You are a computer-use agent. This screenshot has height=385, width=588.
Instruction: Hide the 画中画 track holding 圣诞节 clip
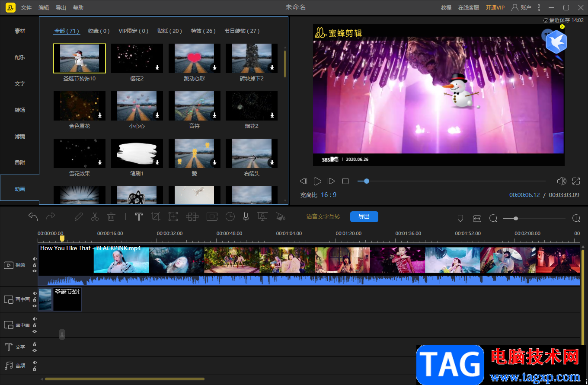[x=35, y=305]
